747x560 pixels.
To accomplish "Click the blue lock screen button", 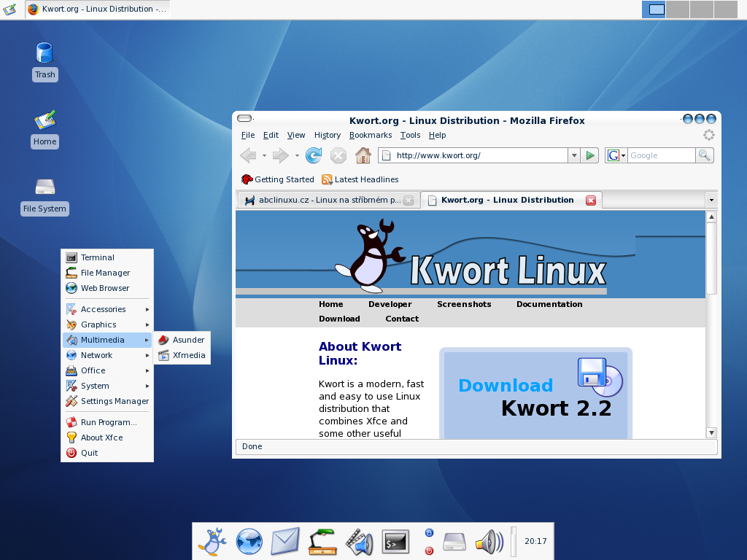I will [429, 532].
